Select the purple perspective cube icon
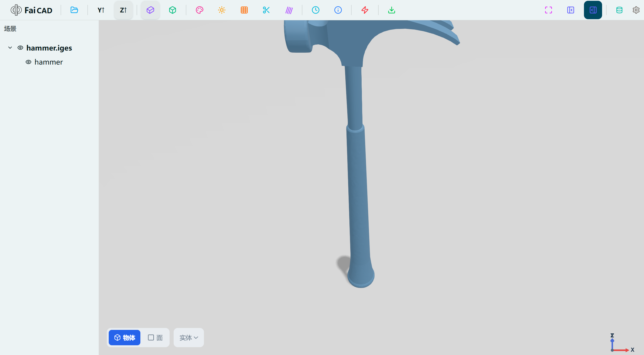Image resolution: width=644 pixels, height=355 pixels. [150, 10]
